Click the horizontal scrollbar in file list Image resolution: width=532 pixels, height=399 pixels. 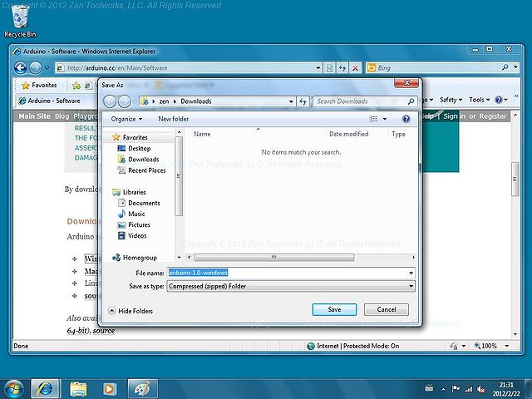[x=274, y=258]
